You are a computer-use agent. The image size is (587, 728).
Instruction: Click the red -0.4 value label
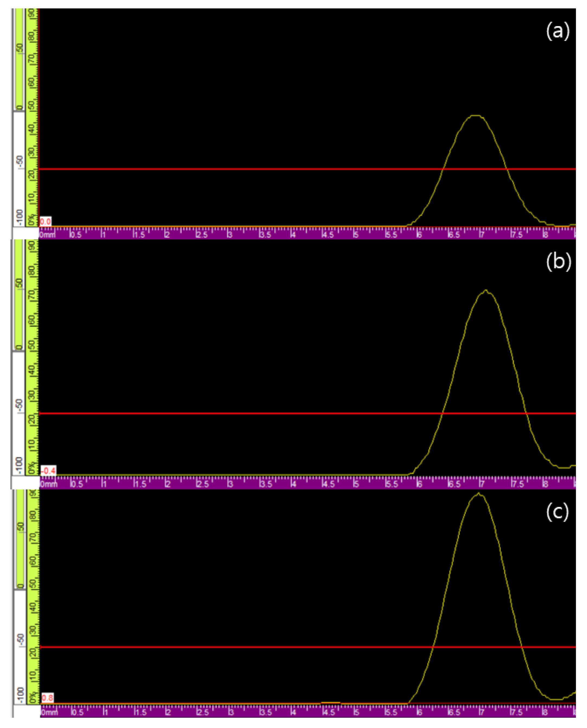(x=48, y=471)
